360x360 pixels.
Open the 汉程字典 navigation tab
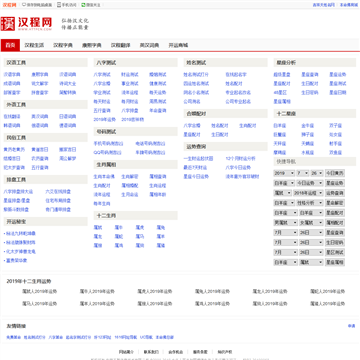click(x=63, y=45)
